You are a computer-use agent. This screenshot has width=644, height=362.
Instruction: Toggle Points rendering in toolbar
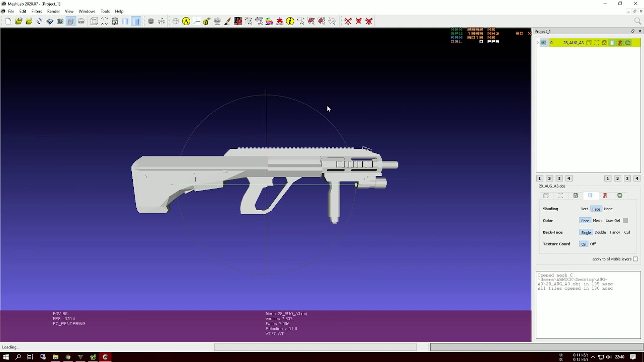(x=105, y=21)
